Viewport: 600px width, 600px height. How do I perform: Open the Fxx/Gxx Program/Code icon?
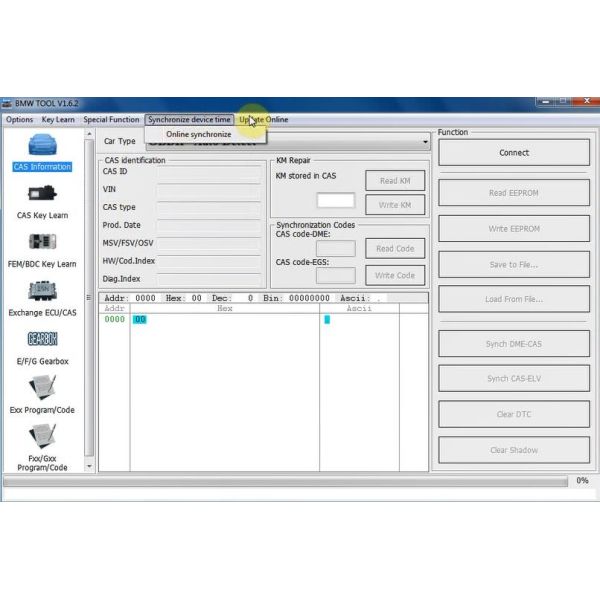click(x=42, y=437)
